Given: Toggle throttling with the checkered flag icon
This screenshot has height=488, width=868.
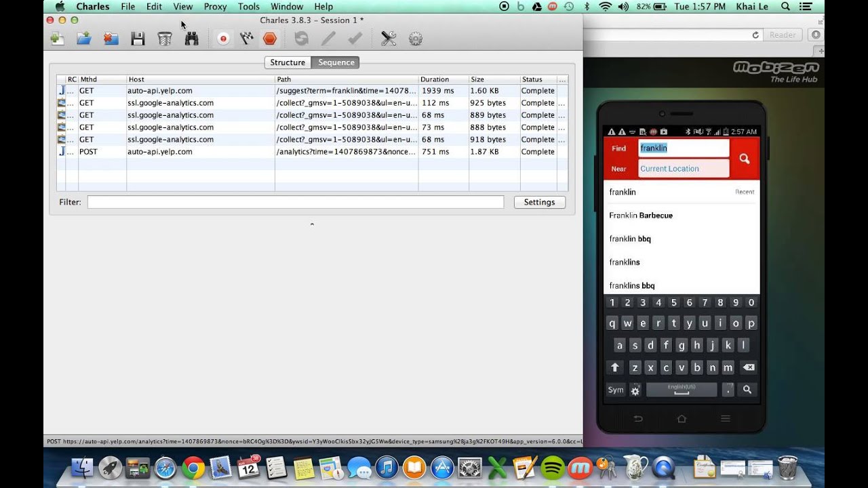Looking at the screenshot, I should click(x=247, y=39).
